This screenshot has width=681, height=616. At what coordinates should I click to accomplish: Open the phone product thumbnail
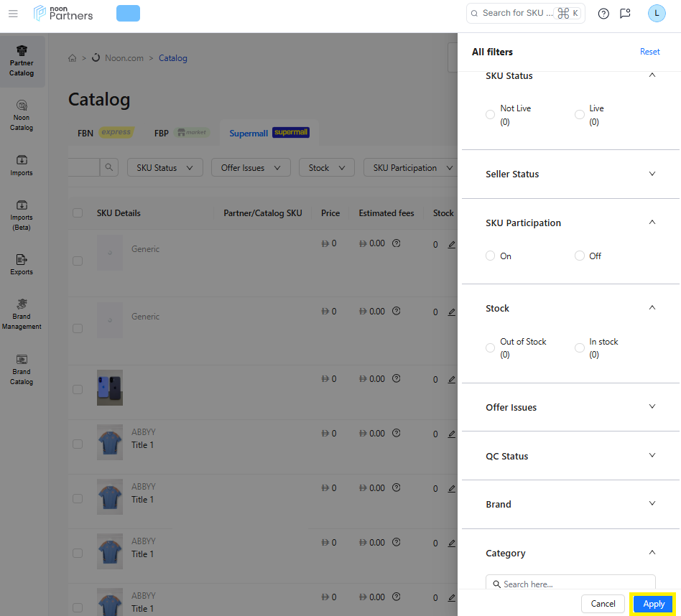click(x=110, y=388)
